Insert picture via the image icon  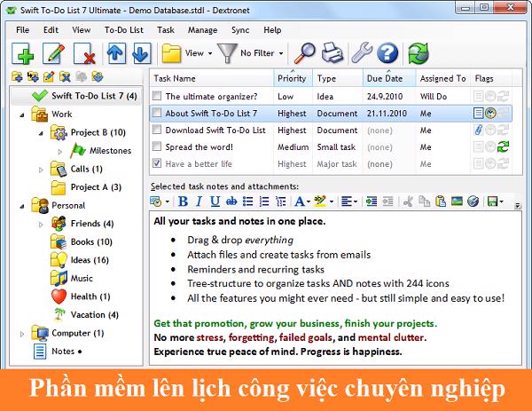(457, 202)
